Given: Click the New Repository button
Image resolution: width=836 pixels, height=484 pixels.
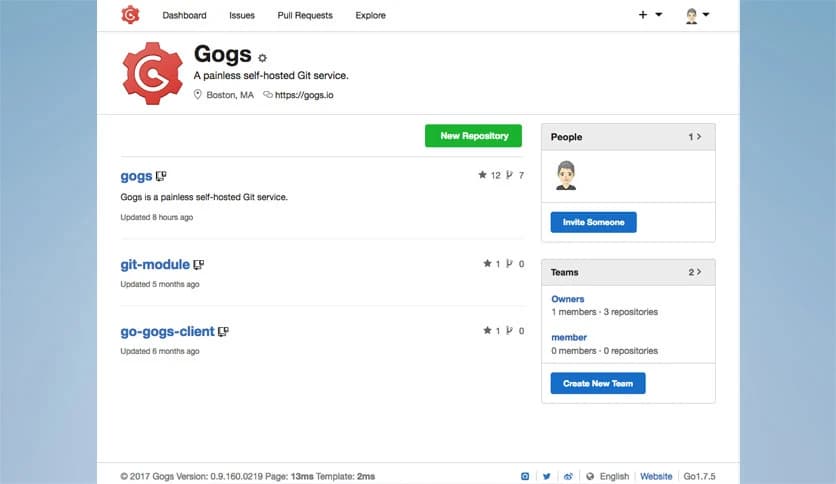Looking at the screenshot, I should tap(473, 136).
